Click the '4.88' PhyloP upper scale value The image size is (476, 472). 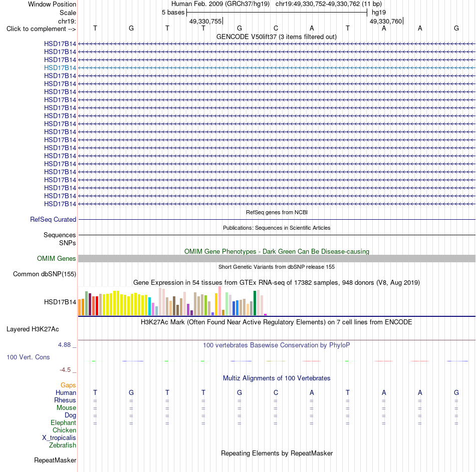click(x=64, y=345)
